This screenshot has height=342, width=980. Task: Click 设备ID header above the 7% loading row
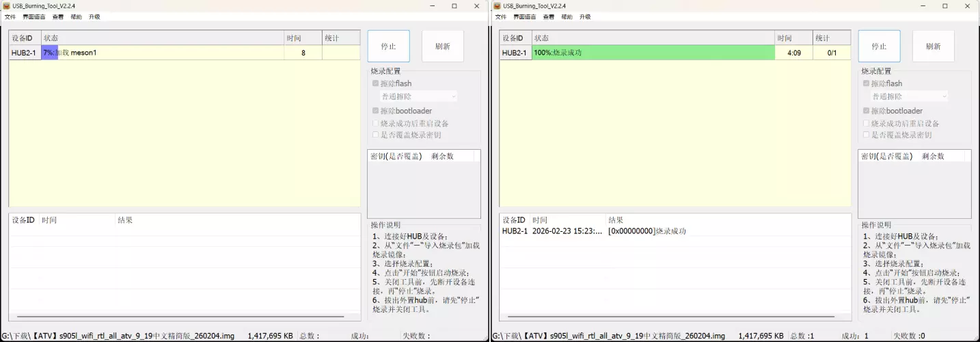tap(25, 38)
